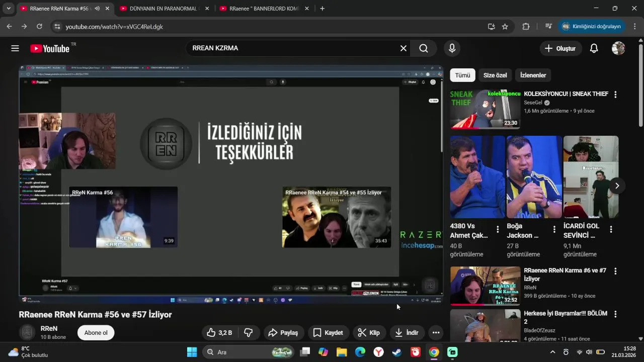The width and height of the screenshot is (644, 362).
Task: Select the İzlenenler filter chip
Action: 533,75
